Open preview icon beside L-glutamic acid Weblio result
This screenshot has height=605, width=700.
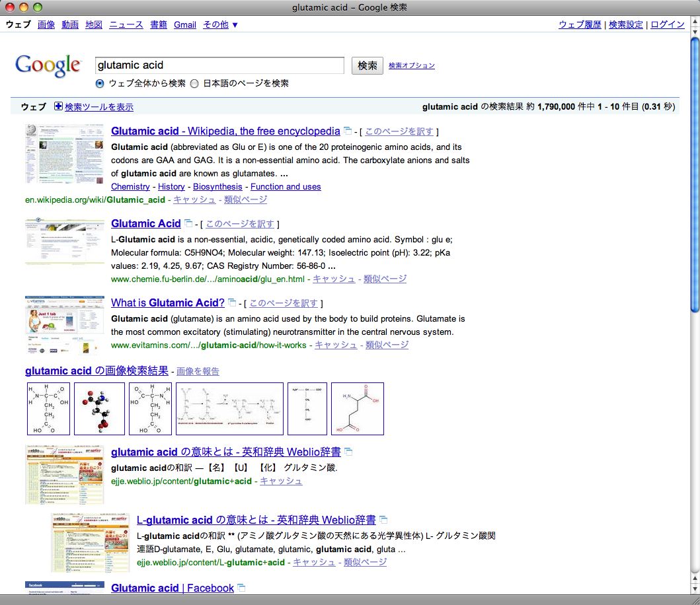(x=383, y=520)
